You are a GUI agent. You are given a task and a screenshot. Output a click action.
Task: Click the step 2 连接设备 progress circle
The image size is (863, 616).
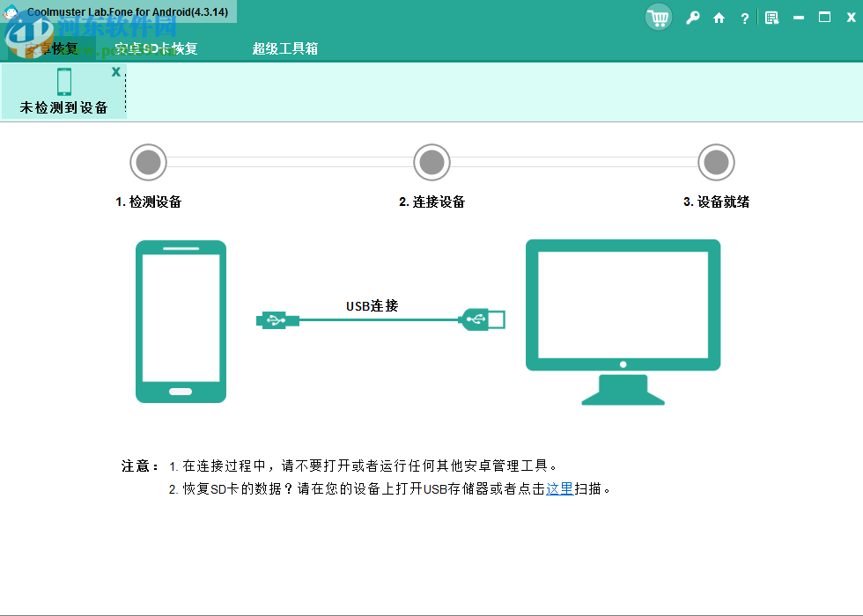tap(431, 162)
